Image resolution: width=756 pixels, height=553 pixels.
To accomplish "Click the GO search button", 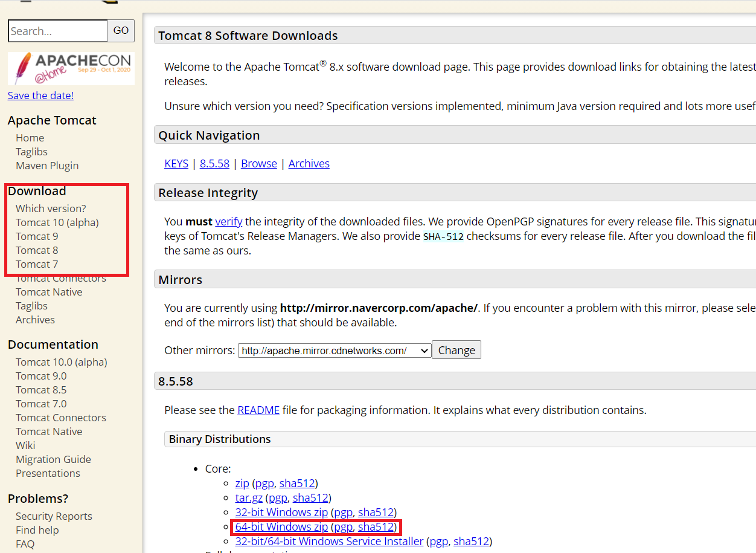I will pos(121,31).
